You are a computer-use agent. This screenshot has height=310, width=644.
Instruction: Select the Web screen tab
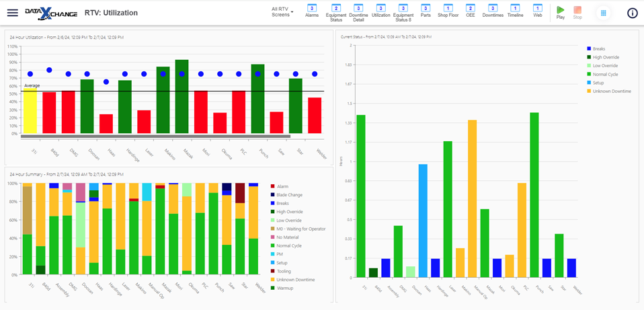537,11
